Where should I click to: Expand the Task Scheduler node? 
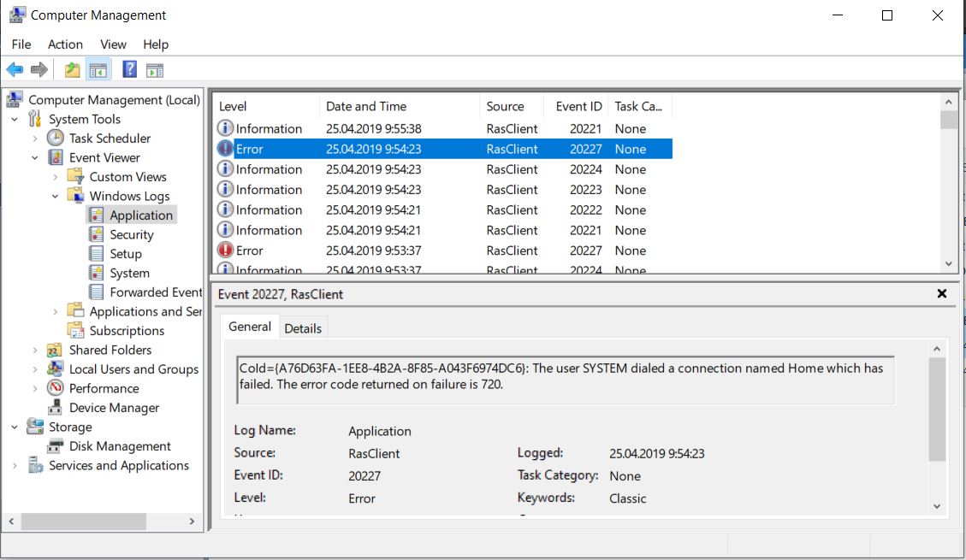point(35,139)
